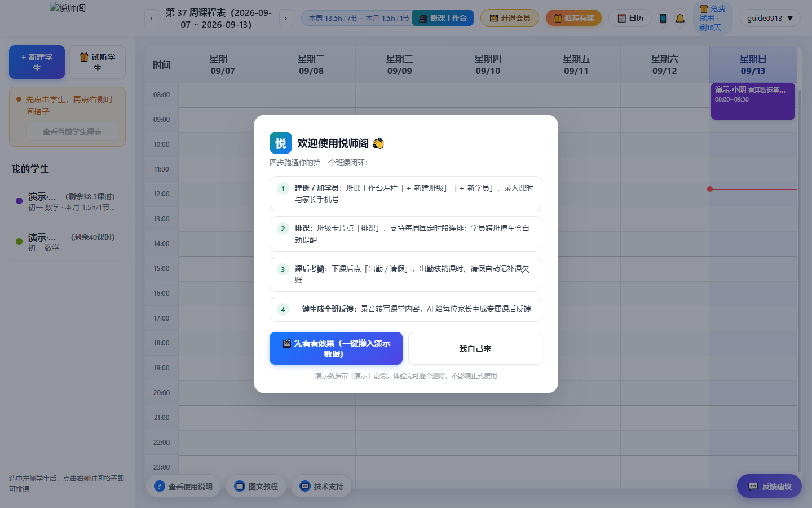Click 技术支持 button
812x508 pixels.
tap(321, 486)
